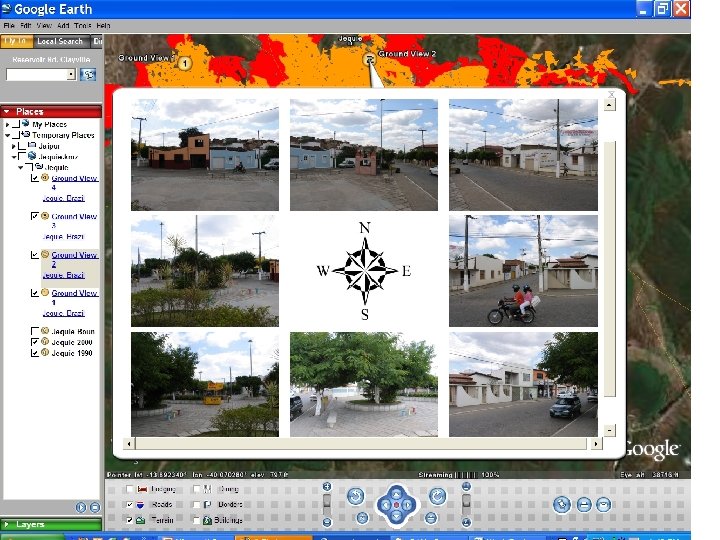Image resolution: width=720 pixels, height=540 pixels.
Task: Pan the map up with arrow
Action: [396, 494]
